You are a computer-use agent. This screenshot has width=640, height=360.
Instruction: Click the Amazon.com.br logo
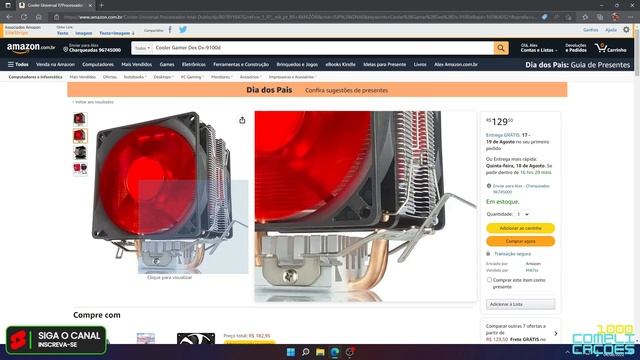click(31, 48)
